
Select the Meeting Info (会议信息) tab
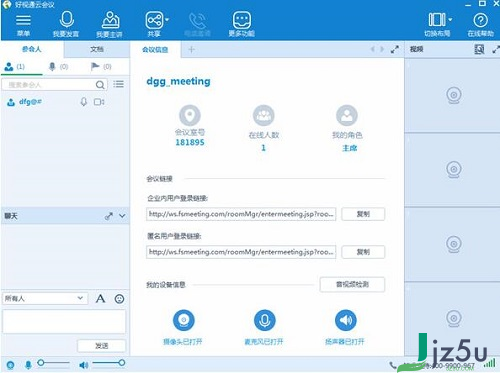[155, 50]
